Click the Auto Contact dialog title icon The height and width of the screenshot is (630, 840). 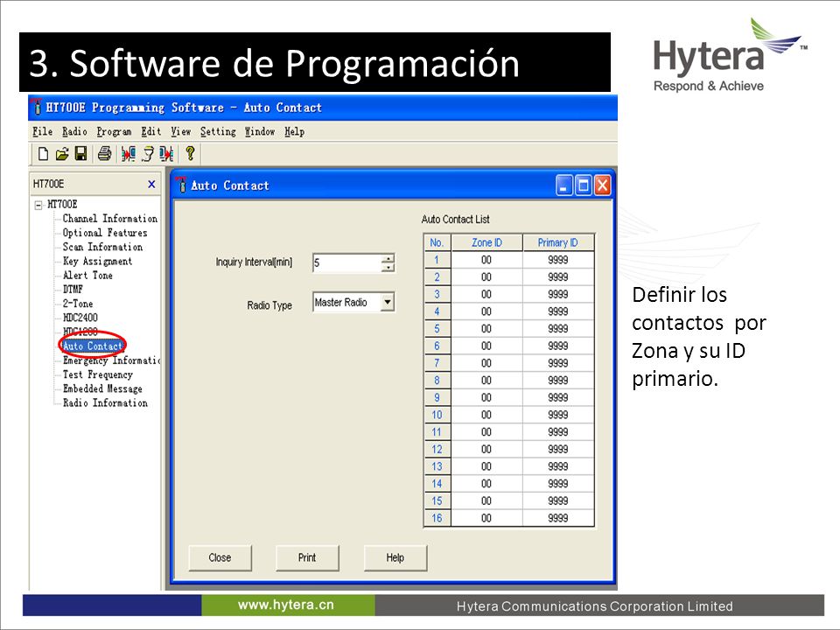point(182,185)
